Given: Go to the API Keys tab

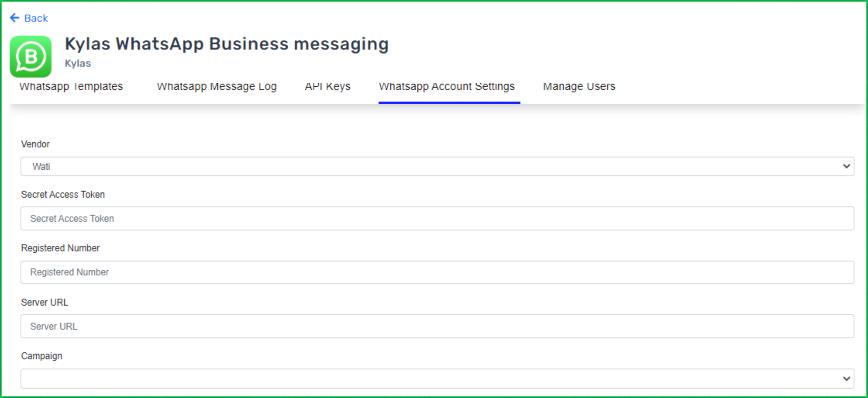Looking at the screenshot, I should coord(327,87).
